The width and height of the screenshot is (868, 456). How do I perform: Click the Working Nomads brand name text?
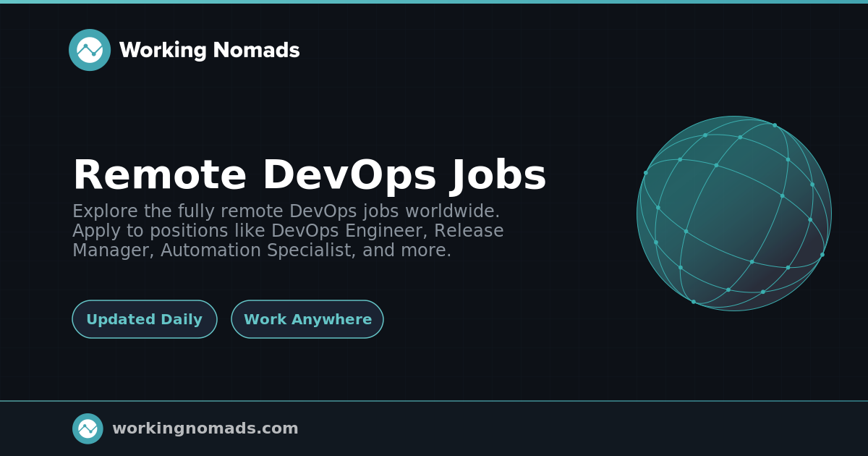click(209, 50)
